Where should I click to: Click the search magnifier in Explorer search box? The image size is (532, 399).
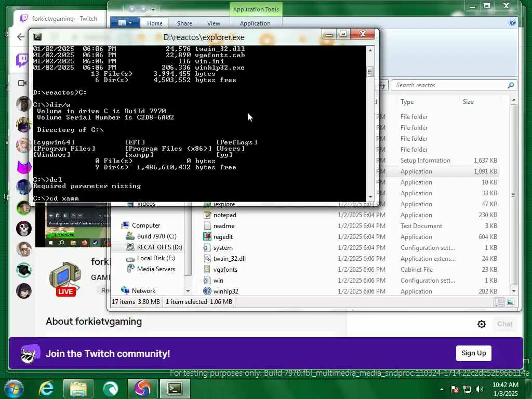tap(510, 85)
